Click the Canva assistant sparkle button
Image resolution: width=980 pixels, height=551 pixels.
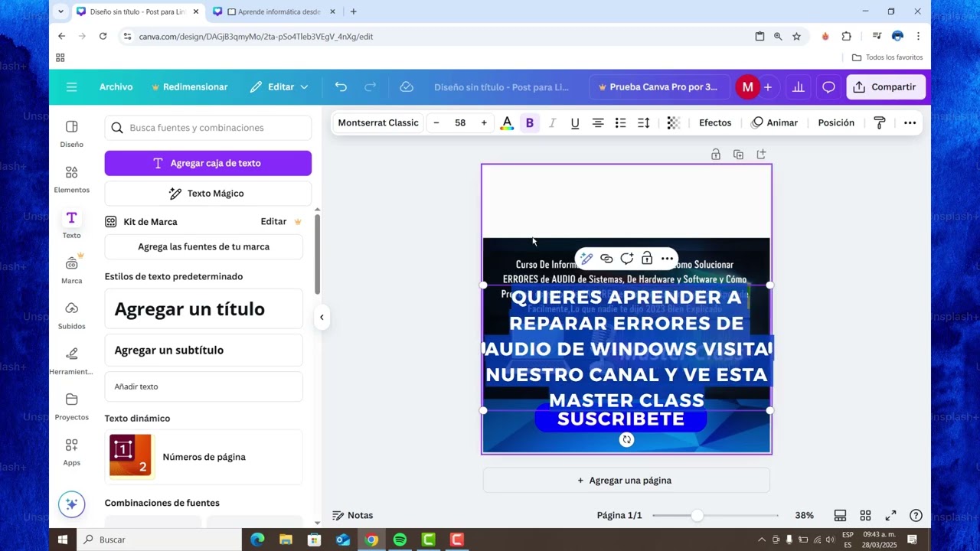71,504
